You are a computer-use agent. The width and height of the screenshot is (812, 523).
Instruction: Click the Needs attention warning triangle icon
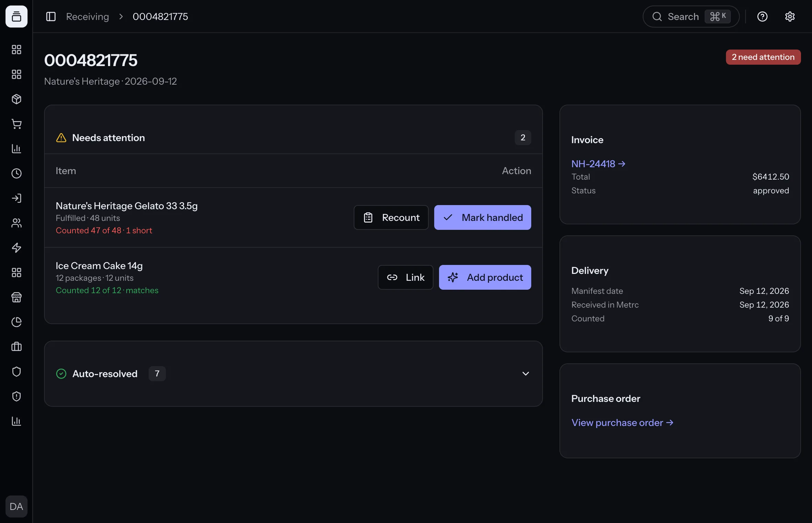[x=61, y=138]
